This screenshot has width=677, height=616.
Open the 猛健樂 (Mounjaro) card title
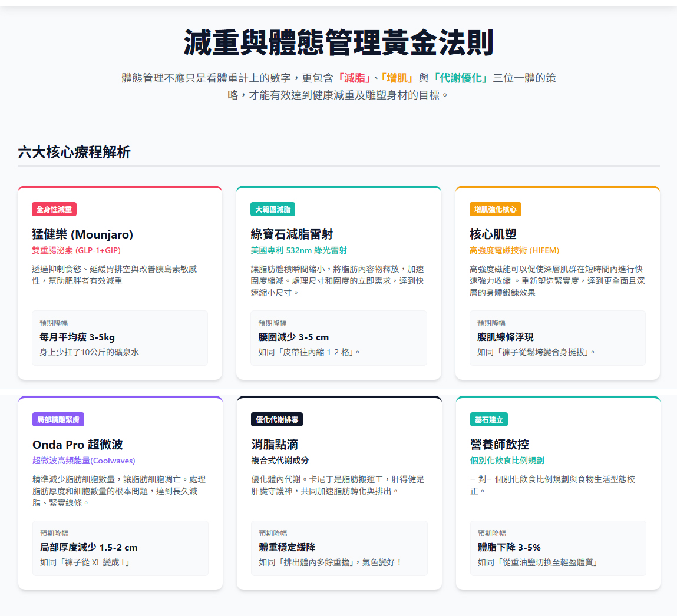click(82, 234)
